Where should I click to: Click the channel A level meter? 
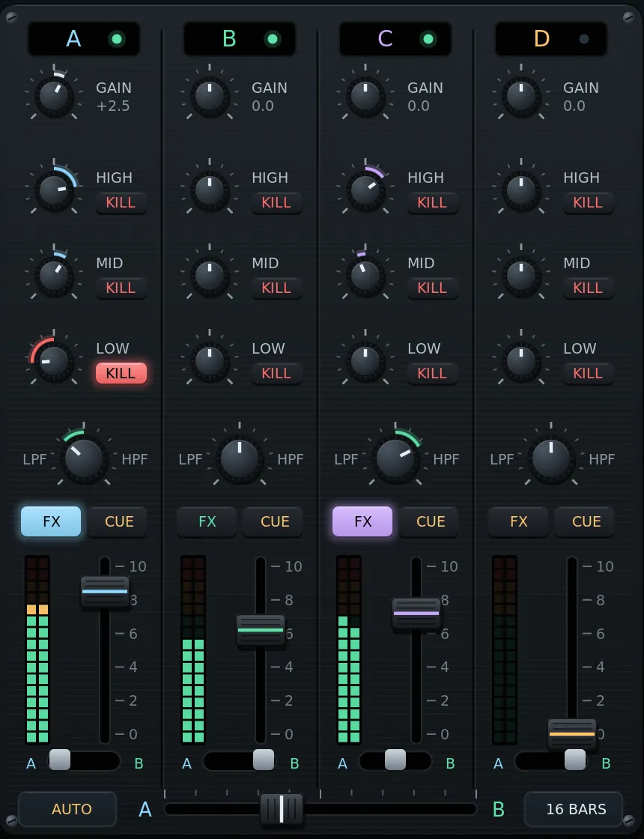(37, 649)
